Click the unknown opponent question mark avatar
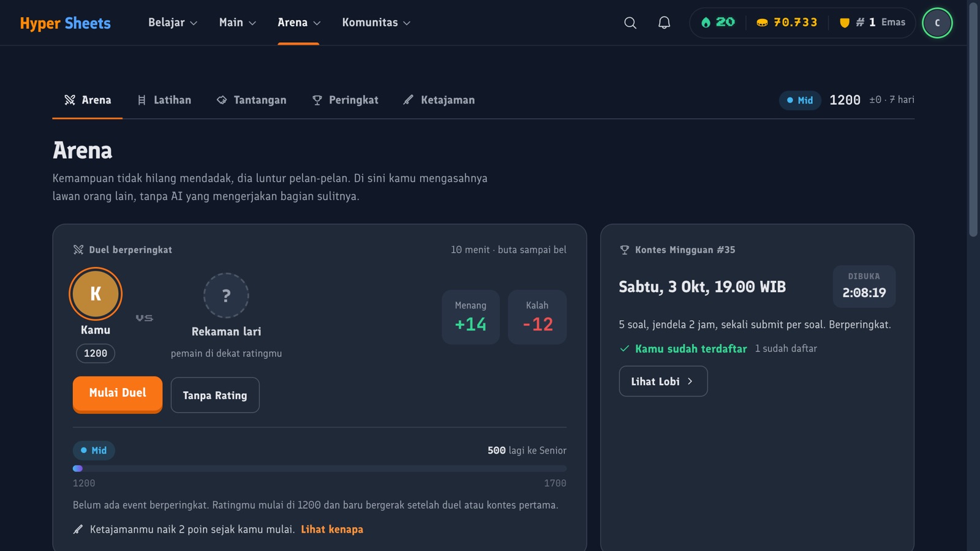The width and height of the screenshot is (980, 551). [226, 296]
